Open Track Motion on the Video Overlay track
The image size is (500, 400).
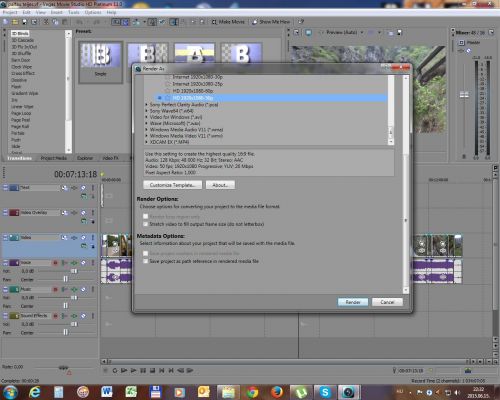click(65, 213)
